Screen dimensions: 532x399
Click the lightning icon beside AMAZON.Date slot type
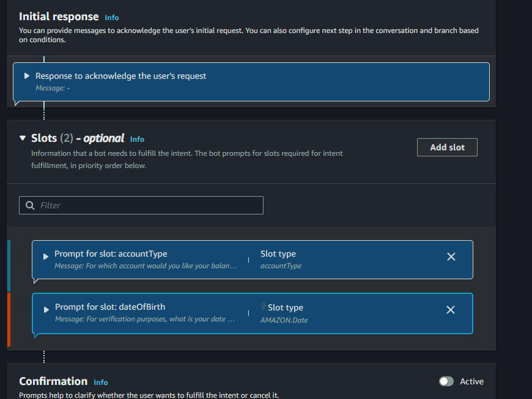click(264, 307)
